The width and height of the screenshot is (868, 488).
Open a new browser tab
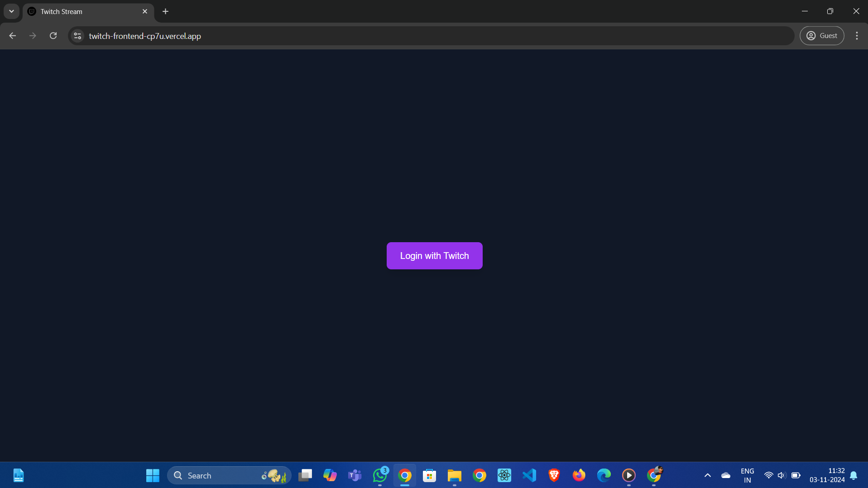[x=165, y=11]
